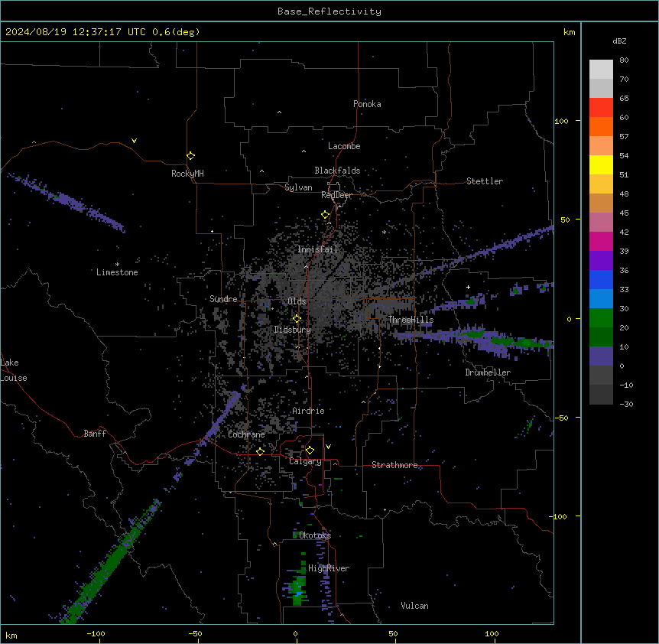
Task: Select the Innisfail label
Action: pos(318,249)
